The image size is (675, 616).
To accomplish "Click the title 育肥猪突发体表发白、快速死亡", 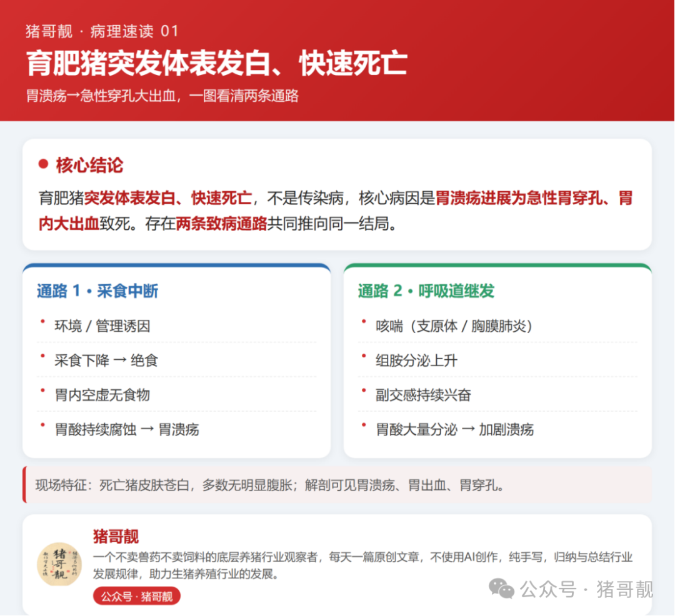I will coord(216,64).
